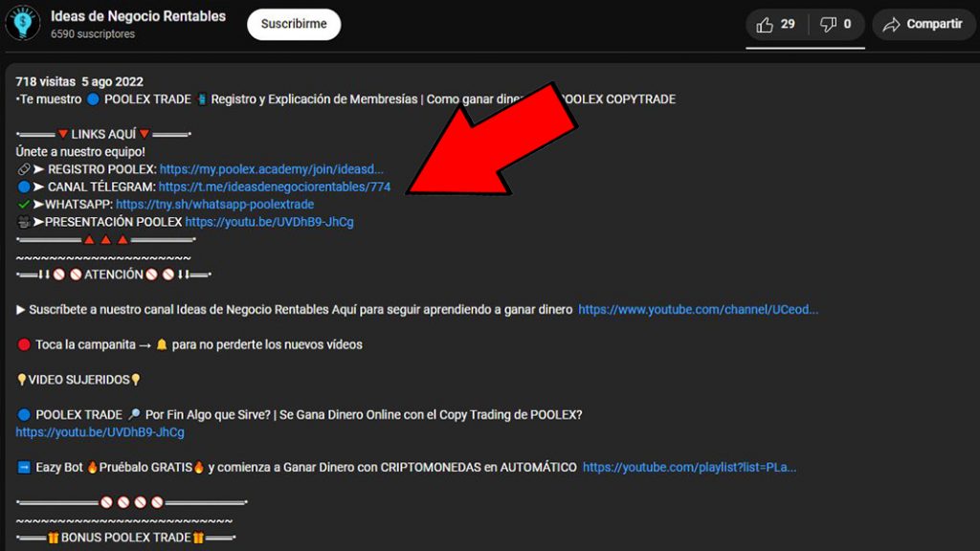
Task: Open the REGISTRO POOLEX my.poolex.academy link
Action: point(271,169)
